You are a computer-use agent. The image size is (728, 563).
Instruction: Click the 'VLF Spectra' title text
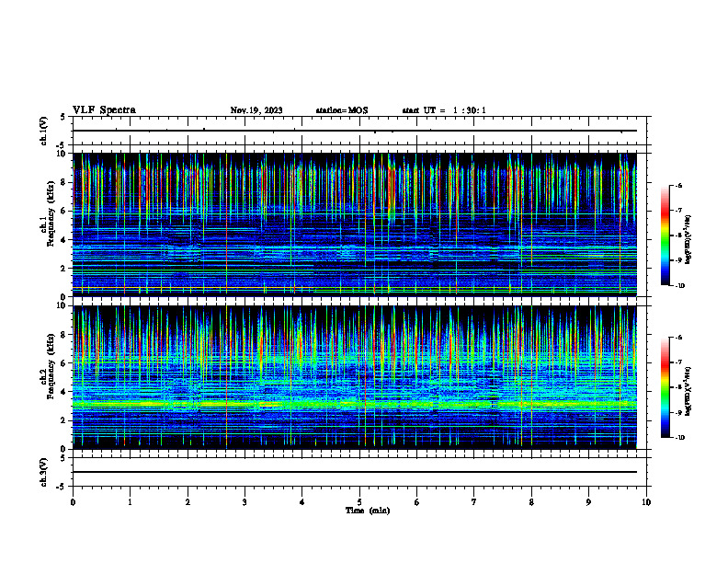tap(104, 110)
